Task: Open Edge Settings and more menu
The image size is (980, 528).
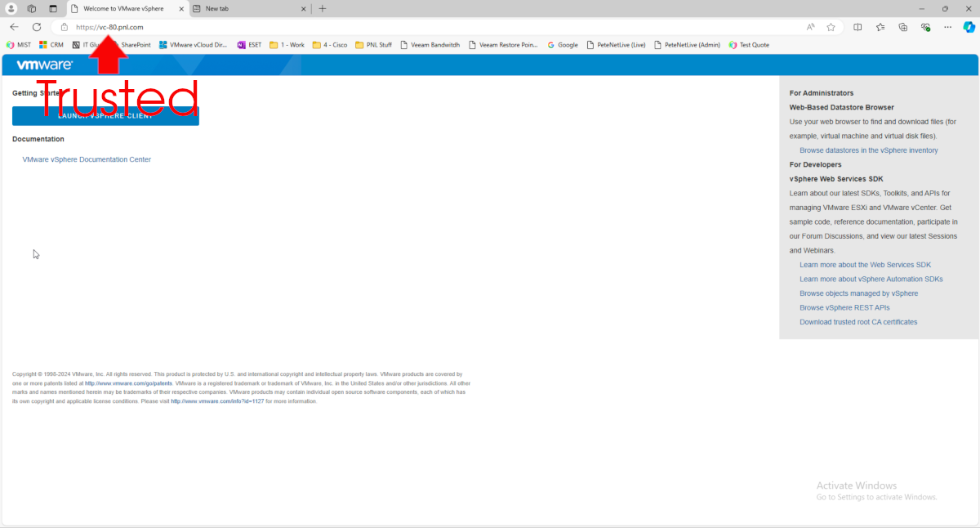Action: point(947,27)
